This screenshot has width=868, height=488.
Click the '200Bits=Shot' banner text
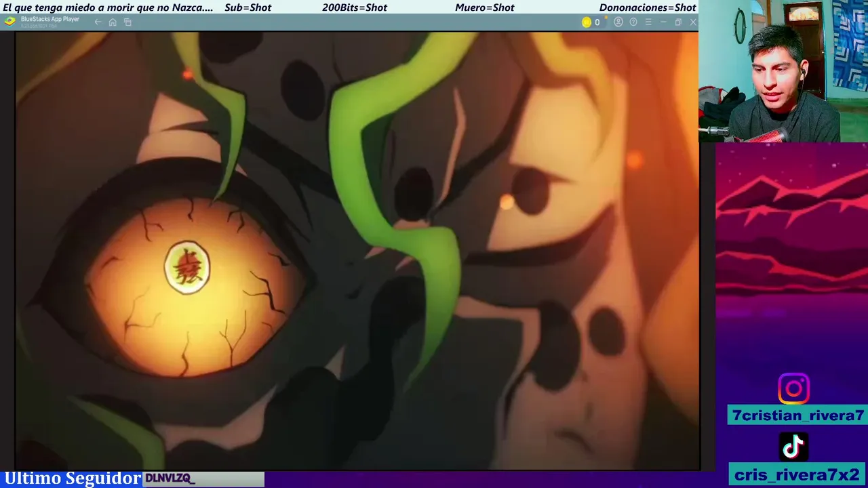pyautogui.click(x=355, y=7)
